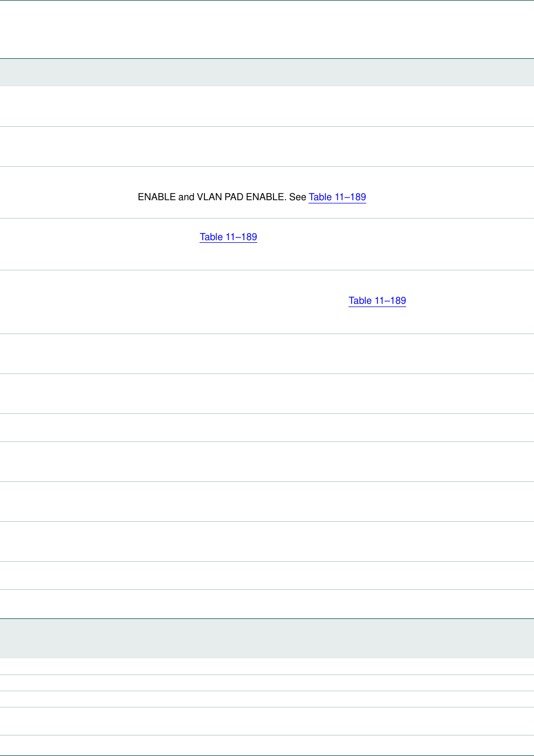Click first thin row beneath lower gray header
The image size is (534, 756).
(267, 666)
